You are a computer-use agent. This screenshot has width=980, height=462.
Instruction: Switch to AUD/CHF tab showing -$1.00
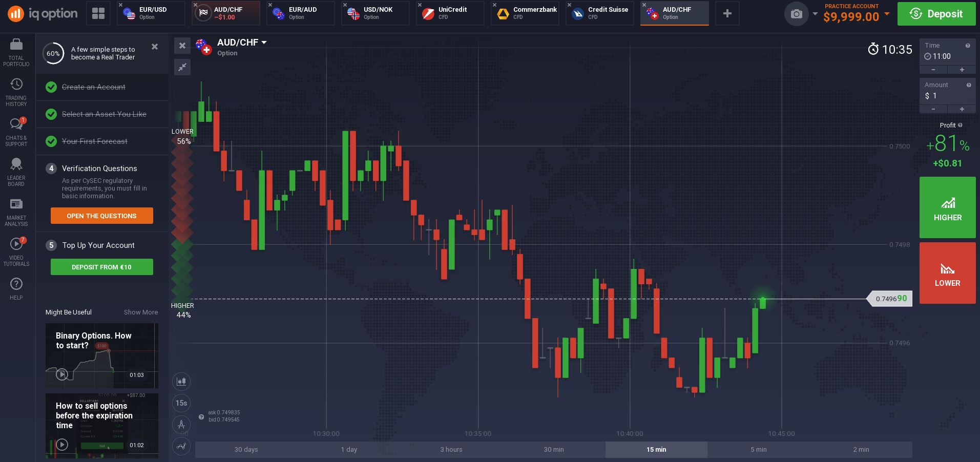[x=226, y=13]
